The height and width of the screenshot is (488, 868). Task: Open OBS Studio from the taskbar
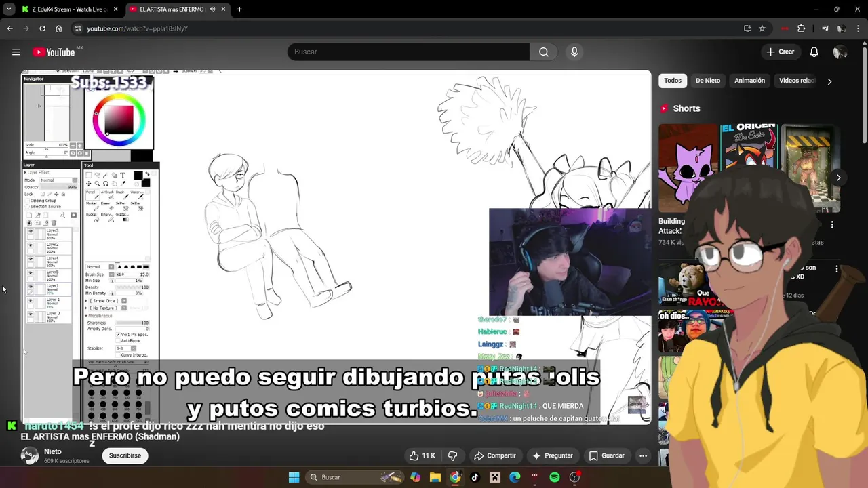574,477
